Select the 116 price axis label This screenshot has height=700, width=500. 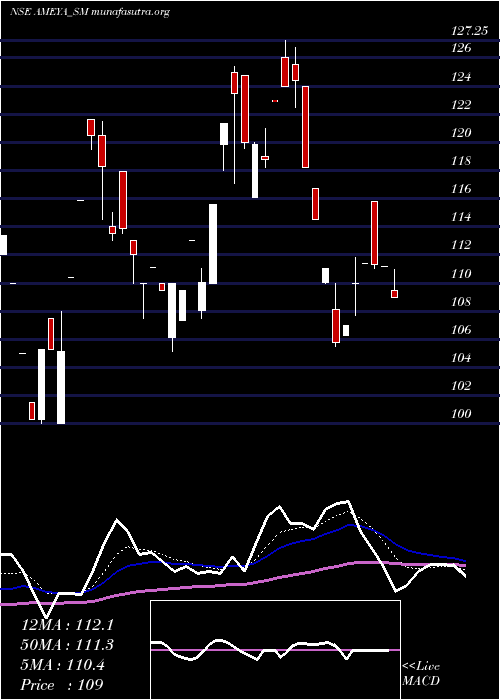461,189
